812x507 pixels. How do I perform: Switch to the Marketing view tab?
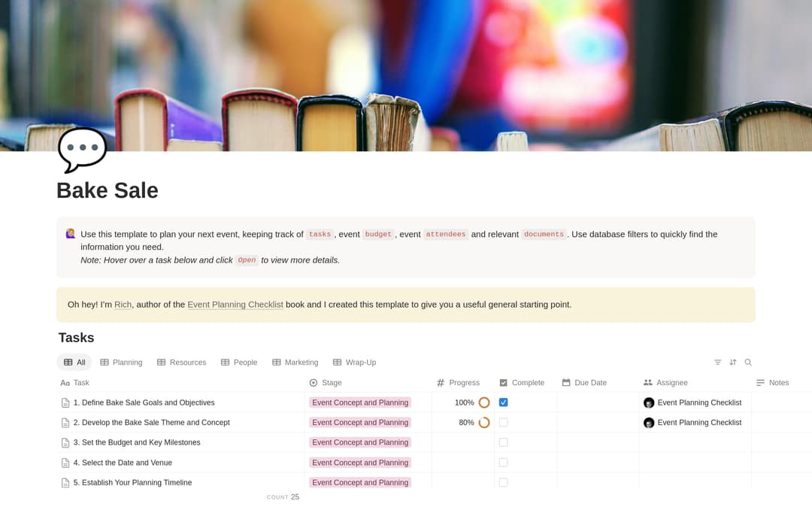pyautogui.click(x=295, y=363)
